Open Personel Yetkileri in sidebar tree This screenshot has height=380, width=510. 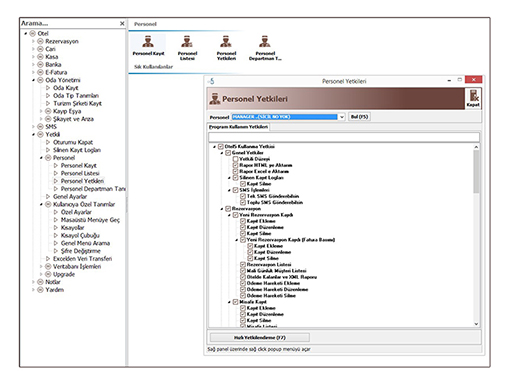pos(82,181)
